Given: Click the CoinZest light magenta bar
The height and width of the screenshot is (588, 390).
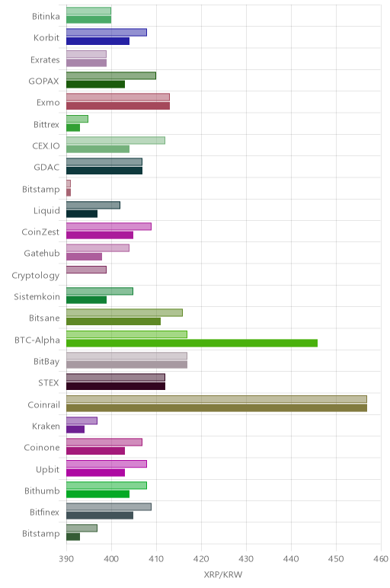Looking at the screenshot, I should click(x=109, y=226).
